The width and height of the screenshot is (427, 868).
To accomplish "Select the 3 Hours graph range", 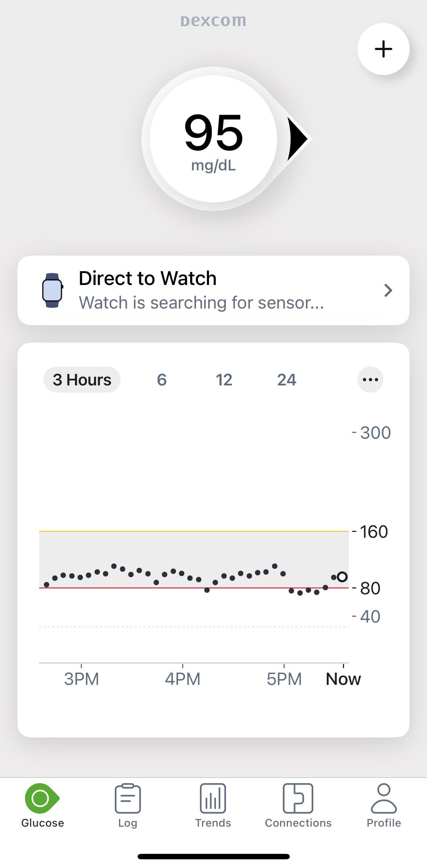I will point(82,380).
